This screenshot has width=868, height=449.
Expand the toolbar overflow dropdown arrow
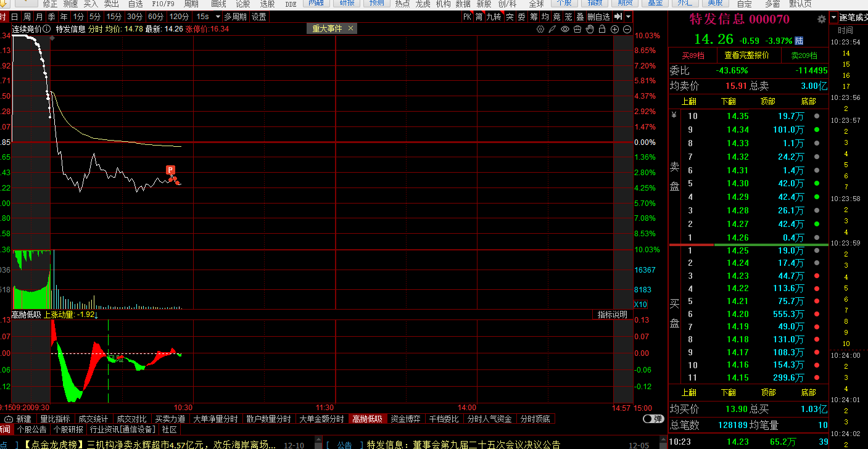click(x=628, y=17)
